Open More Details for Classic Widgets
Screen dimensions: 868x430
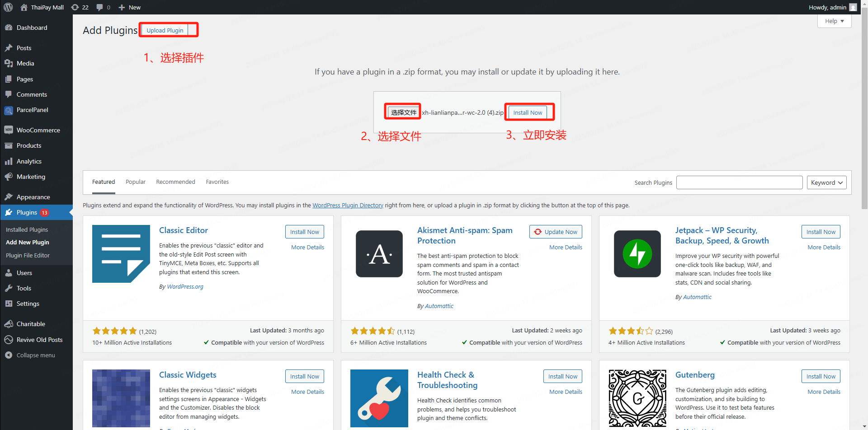307,392
